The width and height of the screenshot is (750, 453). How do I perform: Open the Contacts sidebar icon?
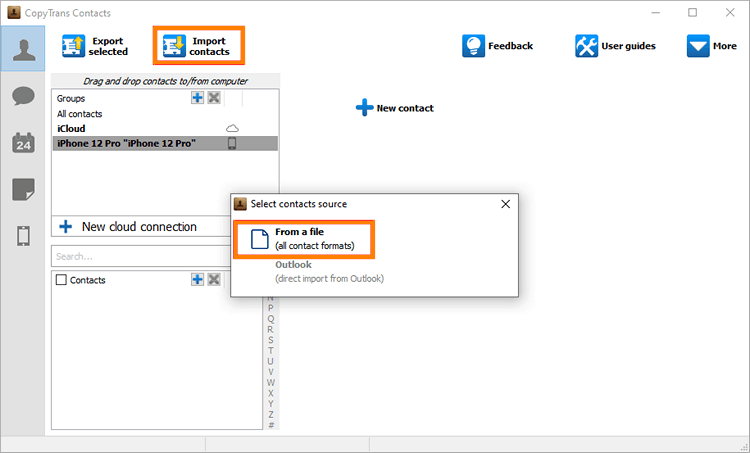coord(22,49)
